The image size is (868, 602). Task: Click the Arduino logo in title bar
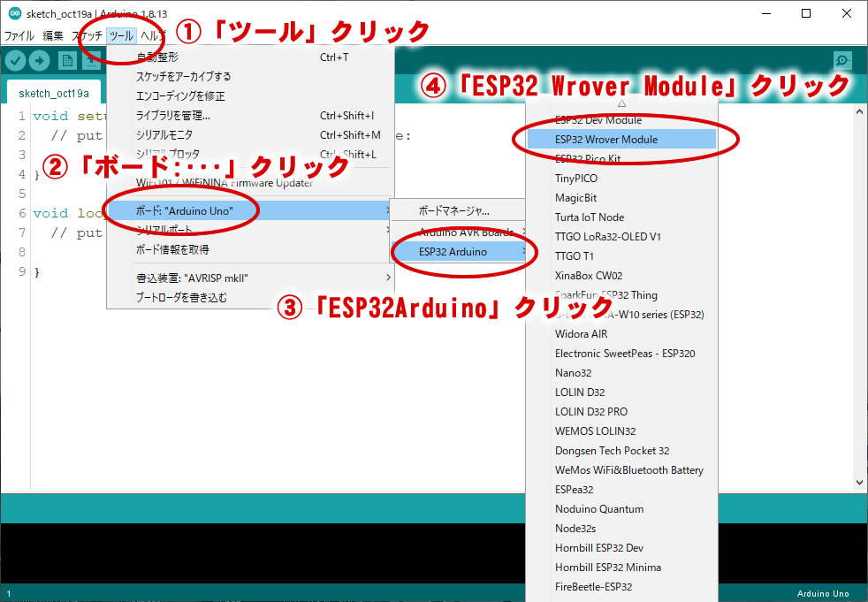(15, 13)
